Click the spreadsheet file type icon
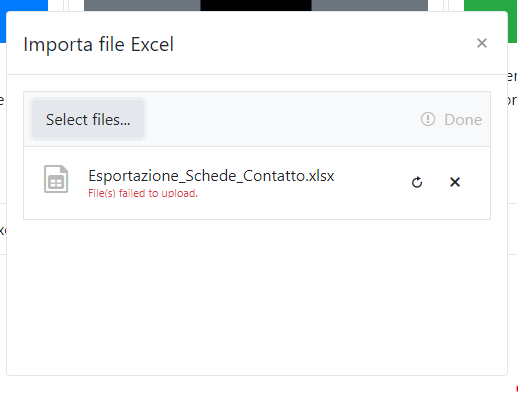The height and width of the screenshot is (403, 518). point(56,179)
